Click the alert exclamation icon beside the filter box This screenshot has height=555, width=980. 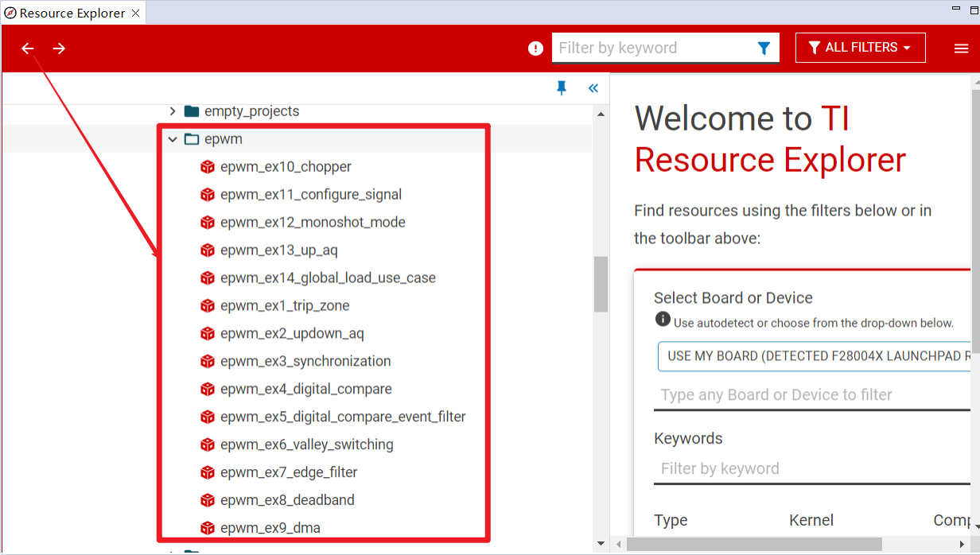535,49
